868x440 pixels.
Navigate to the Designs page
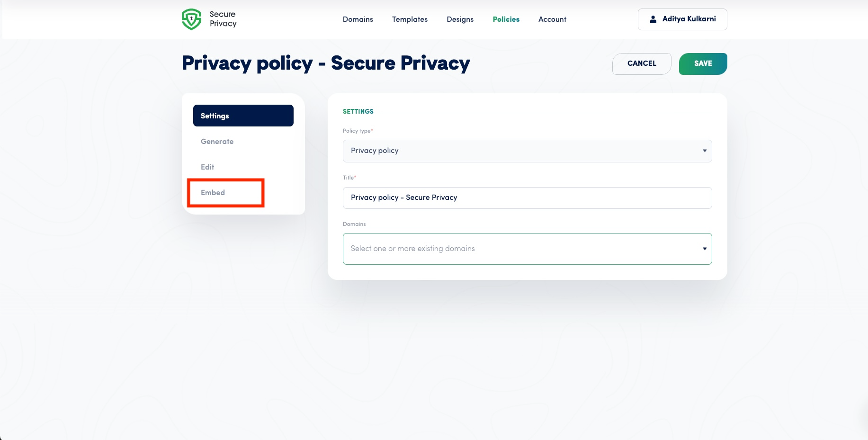click(x=460, y=19)
